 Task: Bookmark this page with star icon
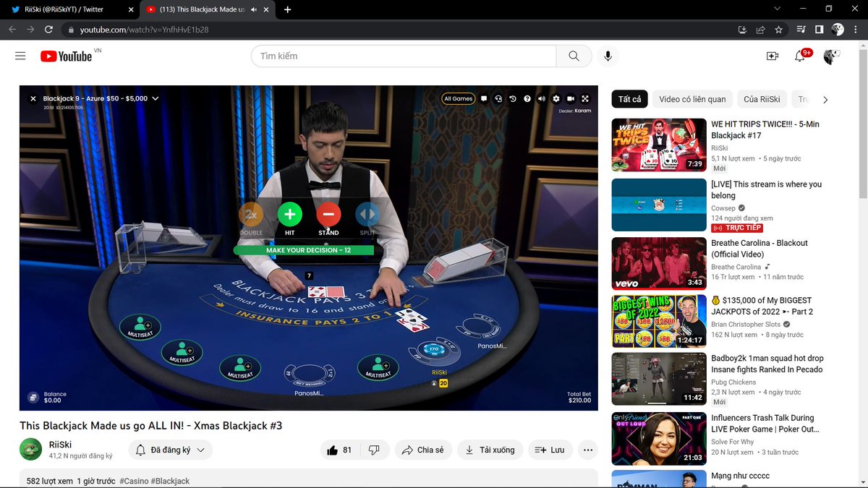(778, 30)
